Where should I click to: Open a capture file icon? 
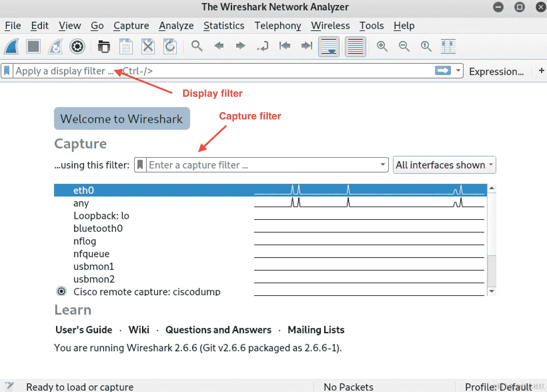pyautogui.click(x=104, y=46)
